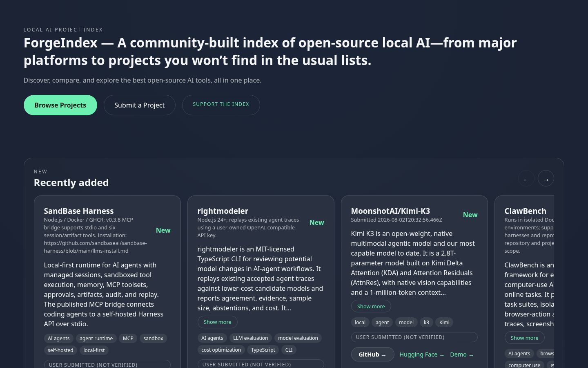Click the self-hosted tag
Viewport: 588px width, 368px height.
(60, 350)
